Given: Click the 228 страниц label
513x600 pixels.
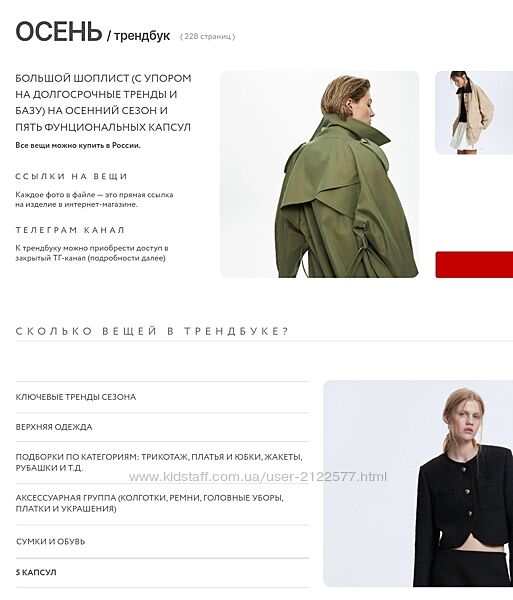Looking at the screenshot, I should 207,36.
